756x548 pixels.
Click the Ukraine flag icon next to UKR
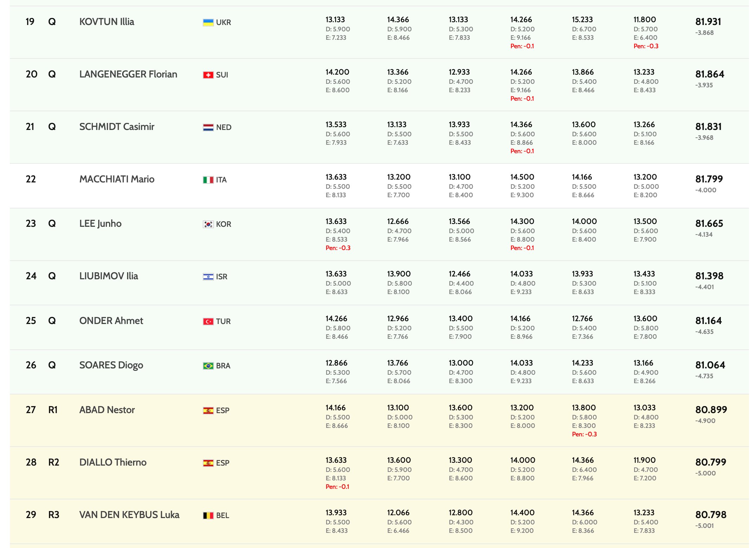click(x=208, y=23)
